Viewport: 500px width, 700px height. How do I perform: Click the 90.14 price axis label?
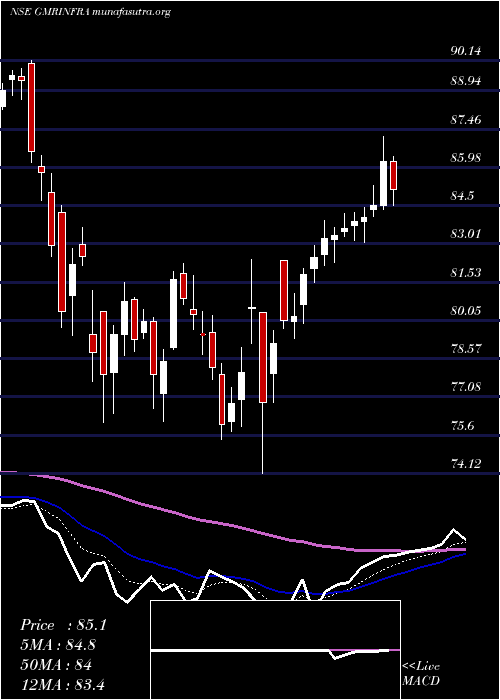tap(466, 51)
